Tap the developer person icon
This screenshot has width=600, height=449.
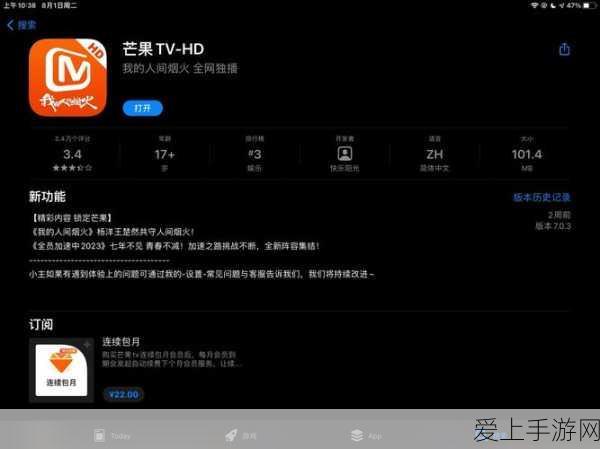345,153
